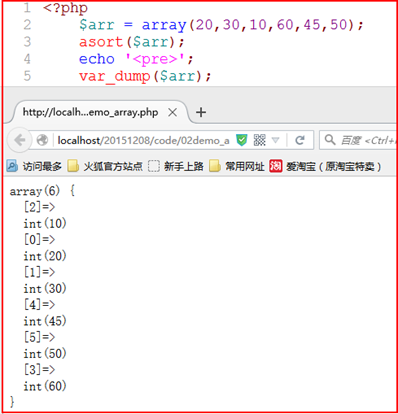Open a new tab with plus button

(x=201, y=112)
